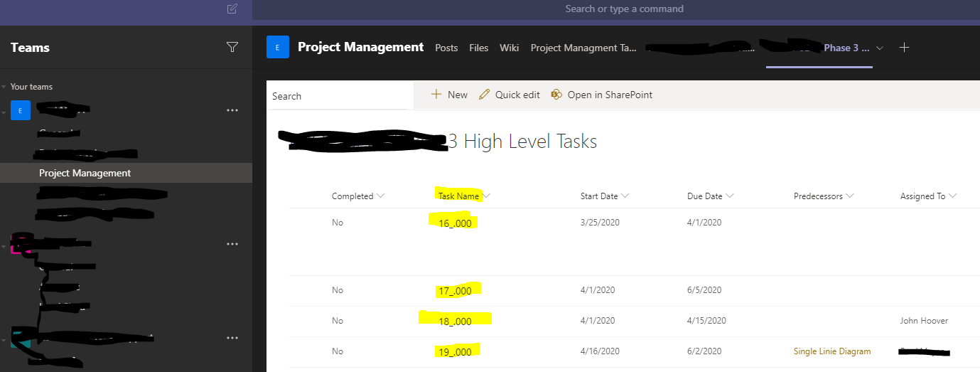Screen dimensions: 980x372
Task: Click the 6/2/2020 due date cell
Action: click(x=704, y=351)
